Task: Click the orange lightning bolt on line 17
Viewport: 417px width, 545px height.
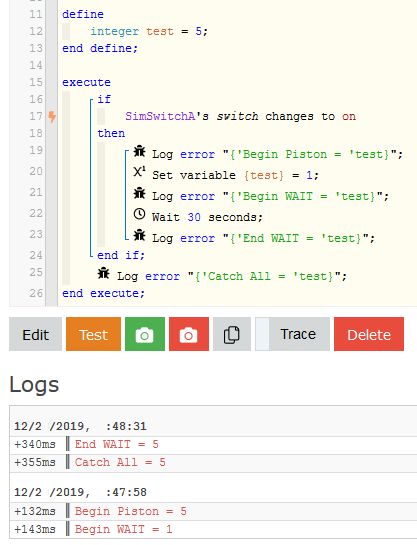Action: click(x=52, y=117)
